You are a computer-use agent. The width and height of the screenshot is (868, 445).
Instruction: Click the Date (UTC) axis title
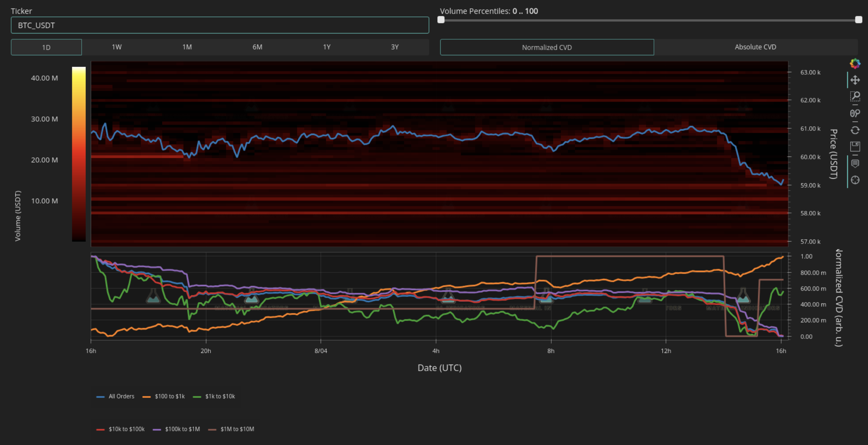439,368
